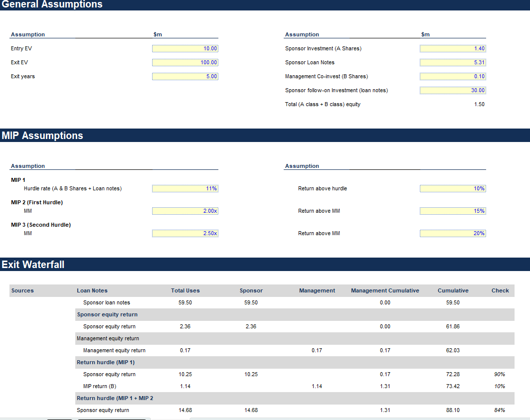The image size is (530, 420).
Task: Select the Sponsor Loan Notes value 5.31
Action: coord(453,62)
